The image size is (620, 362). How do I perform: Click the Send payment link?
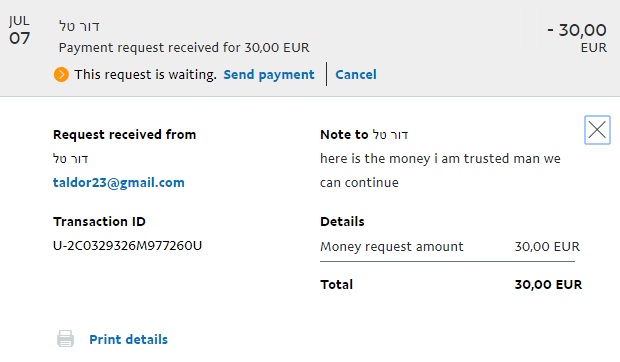pyautogui.click(x=269, y=75)
